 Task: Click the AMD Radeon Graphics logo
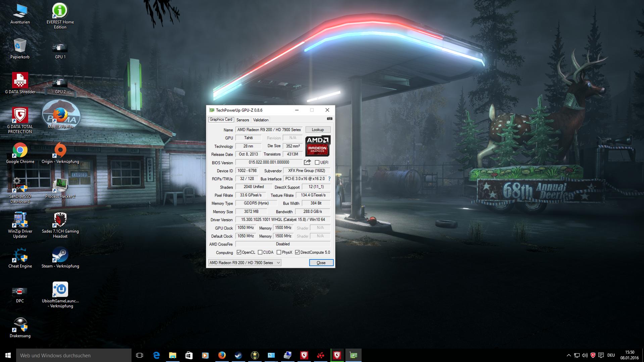click(318, 146)
